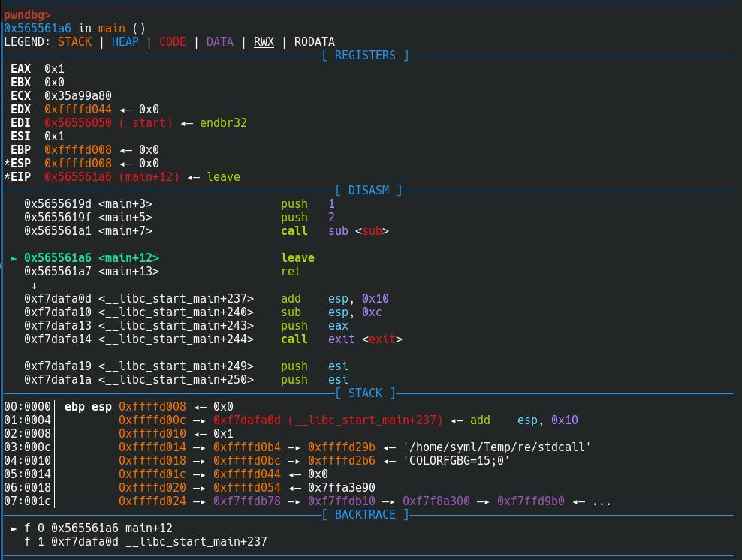Click the trailing ellipsis on stack row 07:001c
742x560 pixels.
click(x=602, y=501)
